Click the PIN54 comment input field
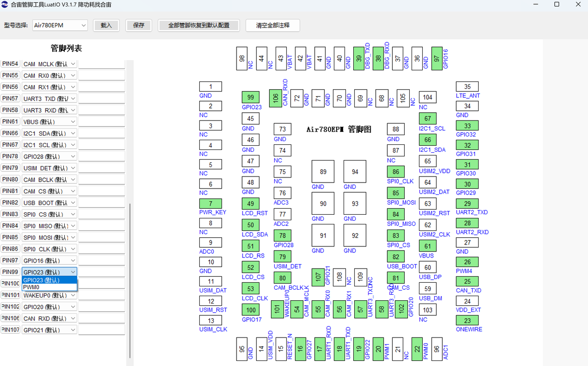The height and width of the screenshot is (366, 588). click(102, 64)
